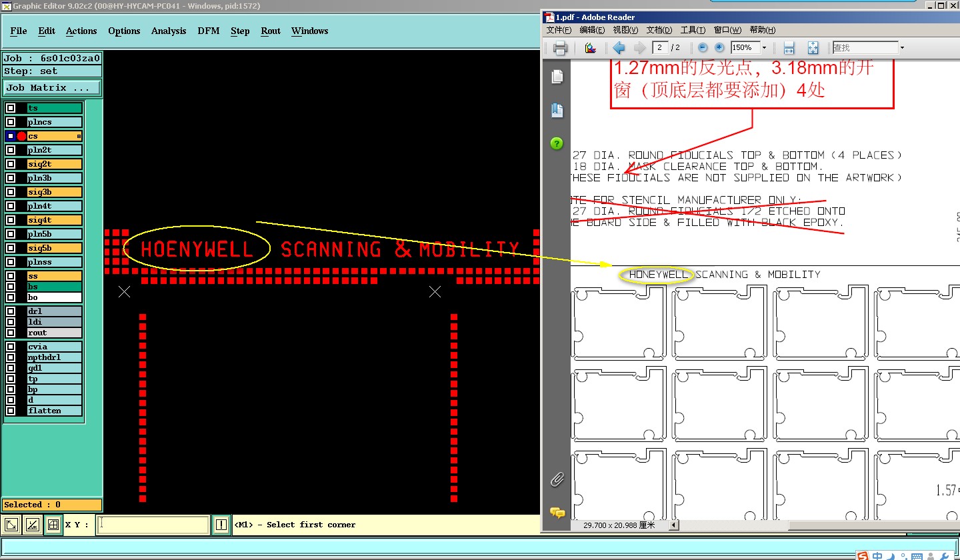Select the cvia layer name
This screenshot has width=960, height=560.
click(55, 347)
